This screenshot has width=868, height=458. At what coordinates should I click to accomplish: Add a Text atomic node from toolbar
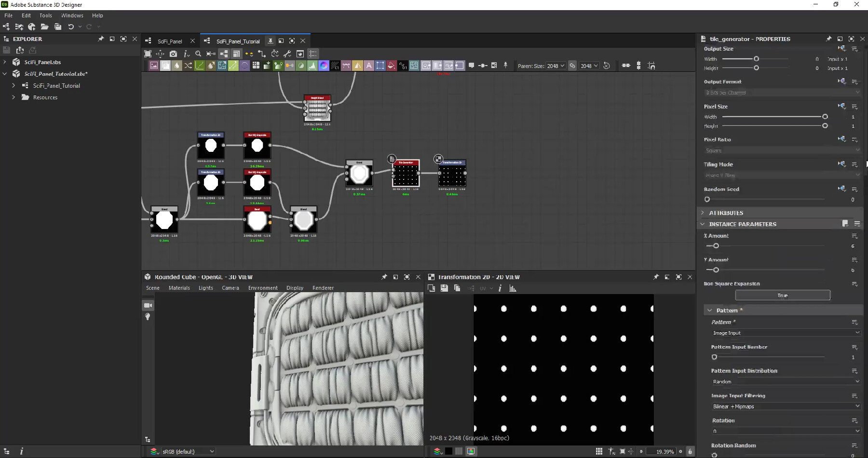369,66
